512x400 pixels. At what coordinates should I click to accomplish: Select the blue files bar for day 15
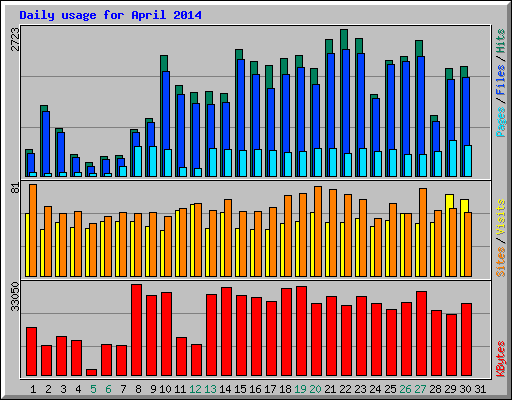241,105
